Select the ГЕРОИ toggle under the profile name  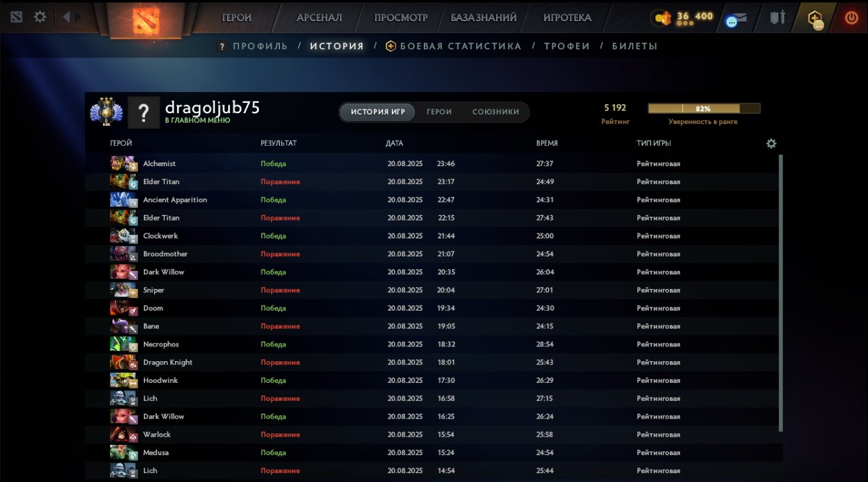click(439, 112)
